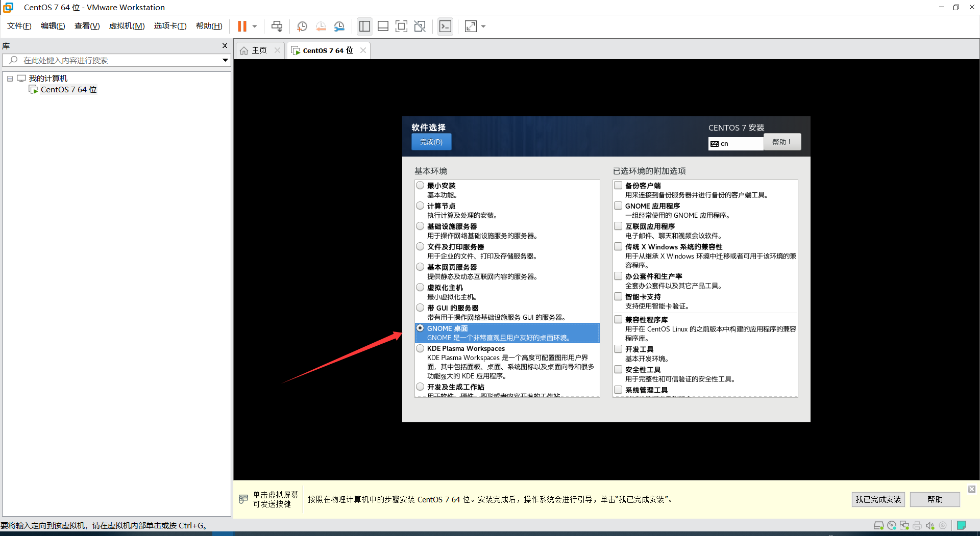
Task: Click the camera device status icon
Action: [943, 525]
